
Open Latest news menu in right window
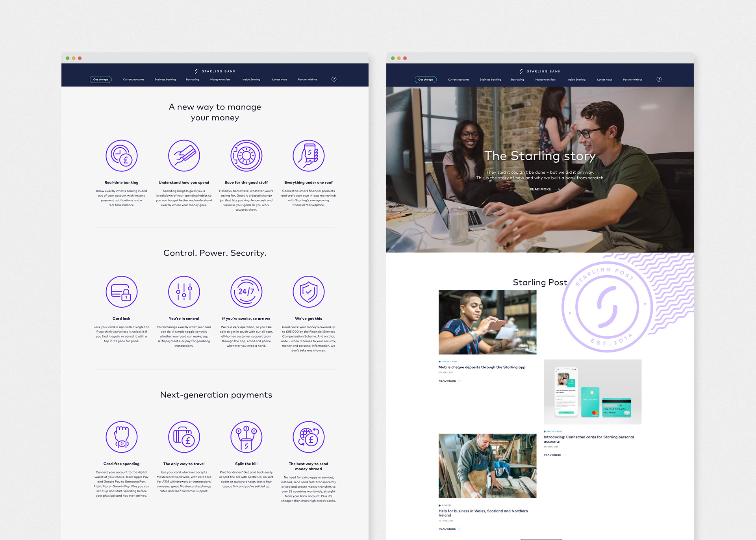(604, 80)
